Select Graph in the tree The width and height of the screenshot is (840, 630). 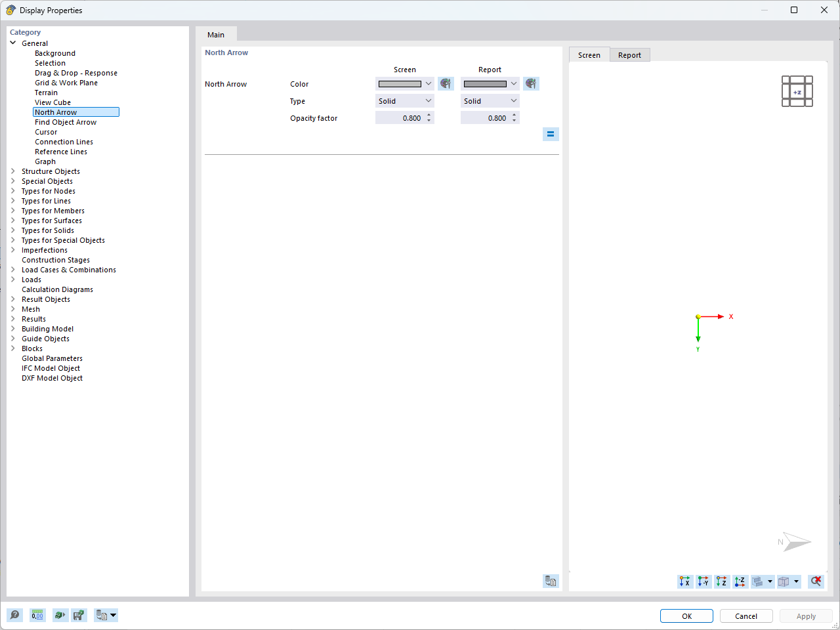45,161
